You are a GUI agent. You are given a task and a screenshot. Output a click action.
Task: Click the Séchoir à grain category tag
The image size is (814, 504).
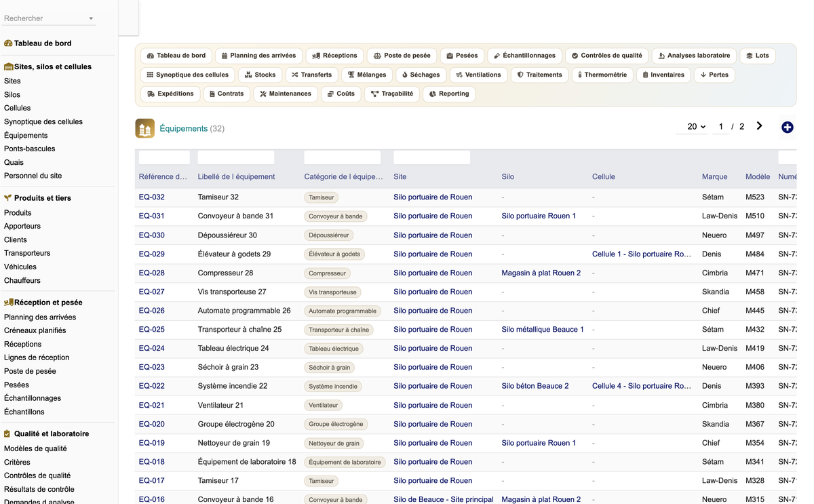pos(330,368)
